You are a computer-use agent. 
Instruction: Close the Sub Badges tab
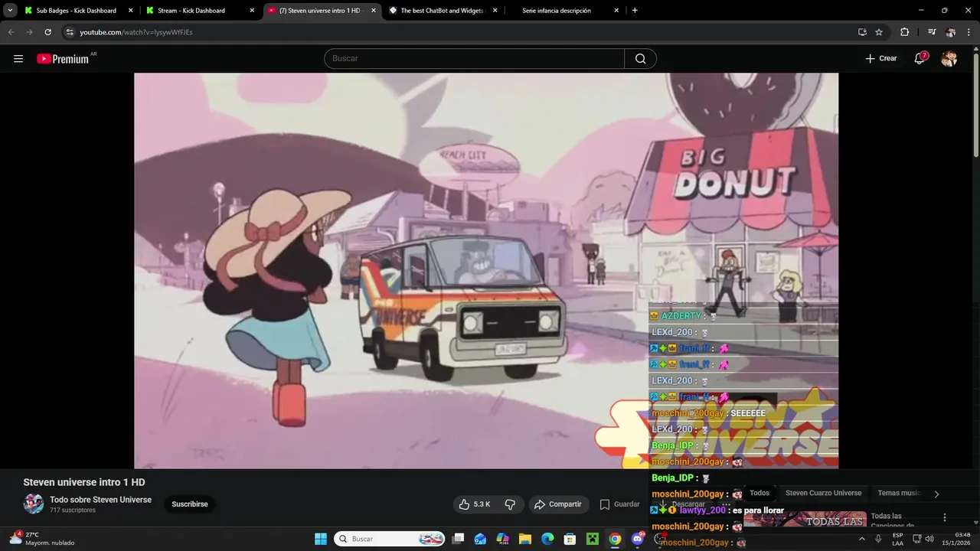pyautogui.click(x=130, y=11)
